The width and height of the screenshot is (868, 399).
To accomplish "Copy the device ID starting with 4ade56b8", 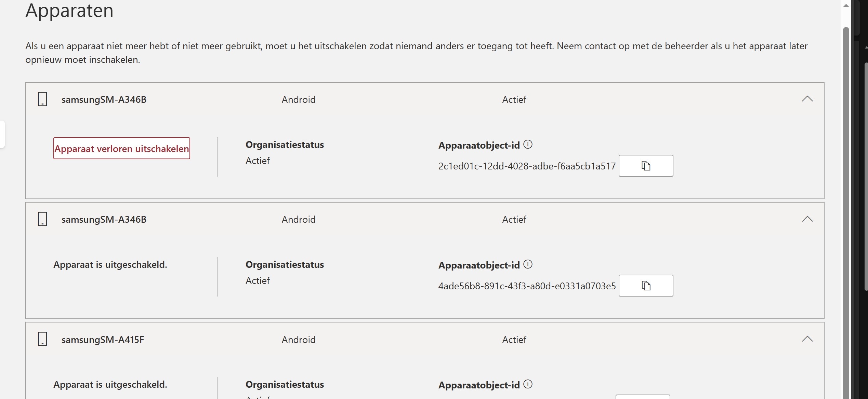I will pos(646,286).
